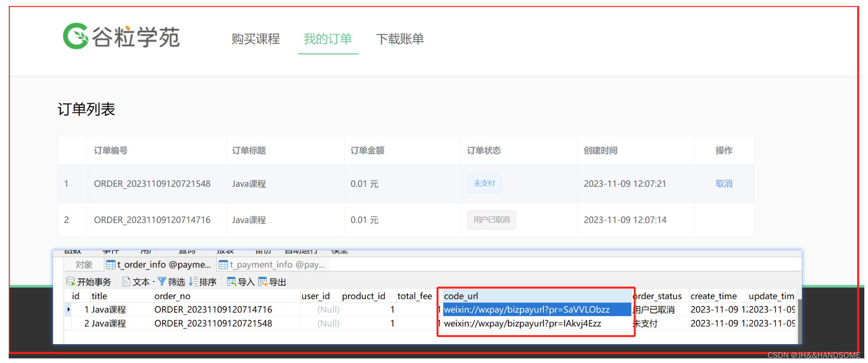Click the 导入 import icon
868x363 pixels.
[x=232, y=282]
